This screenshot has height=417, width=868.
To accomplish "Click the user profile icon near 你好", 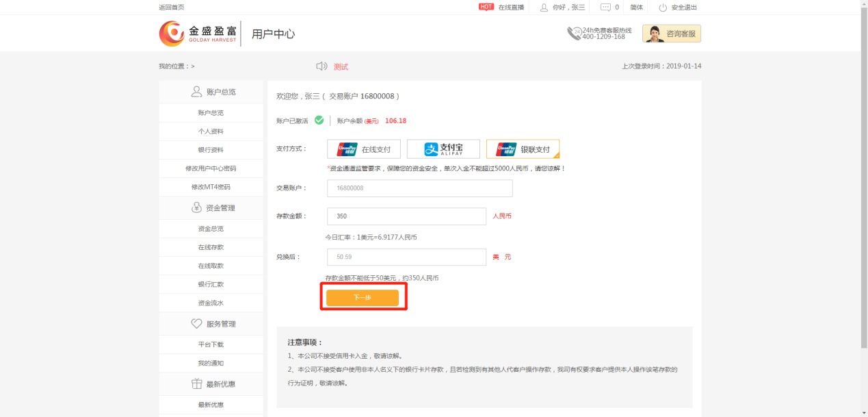I will (544, 8).
